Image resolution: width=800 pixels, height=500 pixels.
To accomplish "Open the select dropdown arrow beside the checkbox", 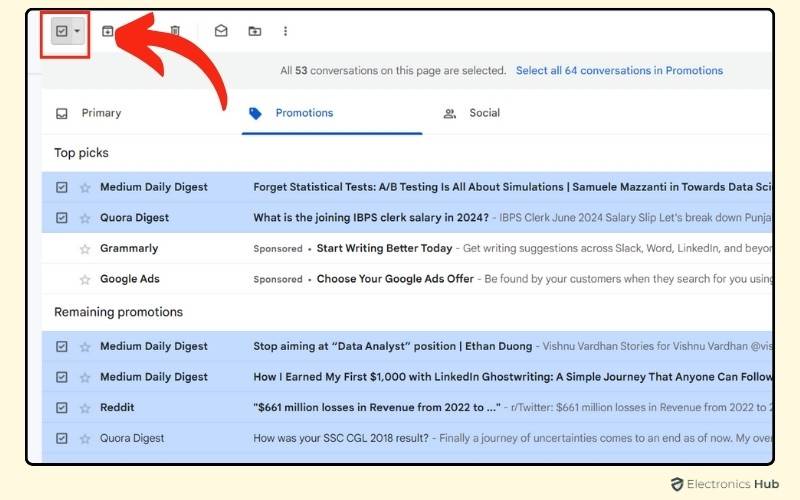I will [x=77, y=31].
